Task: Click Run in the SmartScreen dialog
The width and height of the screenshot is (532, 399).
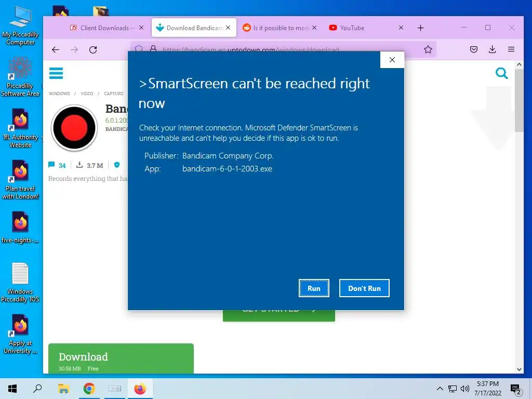Action: coord(314,288)
